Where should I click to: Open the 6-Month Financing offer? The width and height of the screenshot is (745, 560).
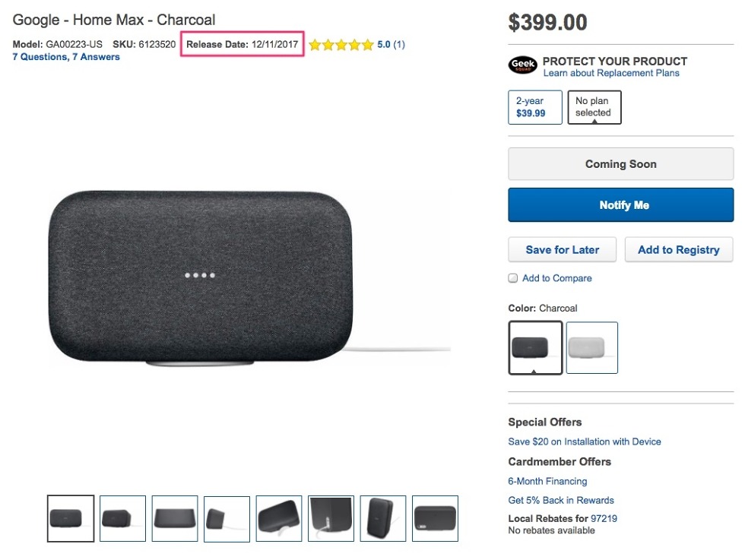547,481
